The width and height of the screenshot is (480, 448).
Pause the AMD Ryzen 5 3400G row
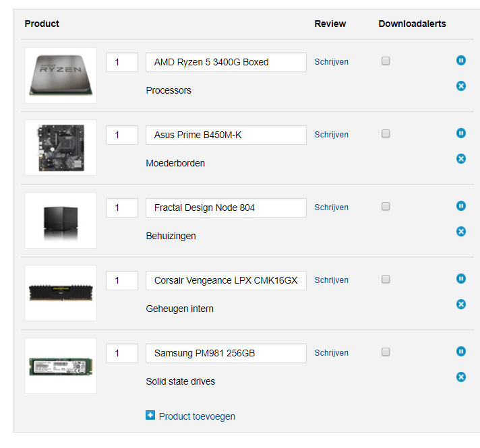tap(461, 61)
